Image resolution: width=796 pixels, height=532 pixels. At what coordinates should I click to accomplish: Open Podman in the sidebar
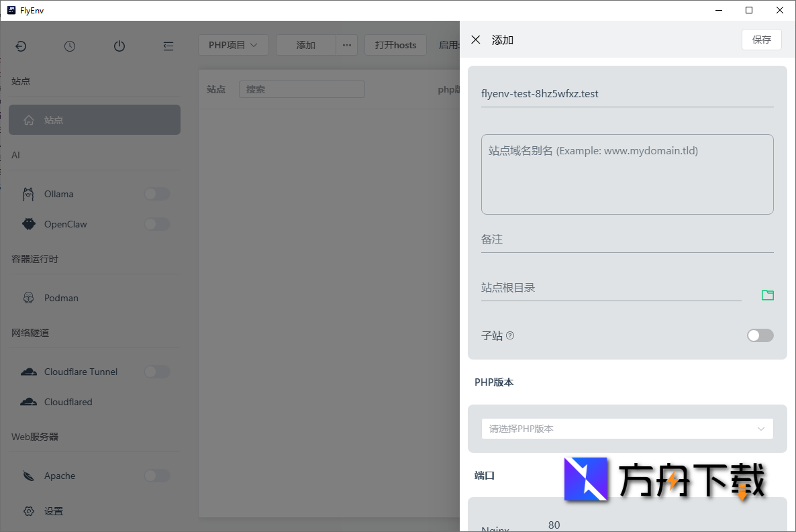(61, 298)
